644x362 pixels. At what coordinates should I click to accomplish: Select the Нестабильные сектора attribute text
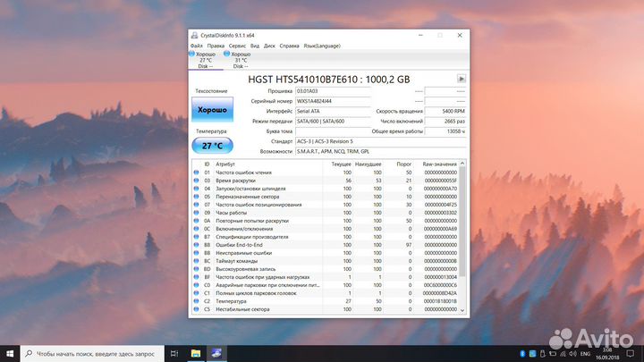coord(242,309)
